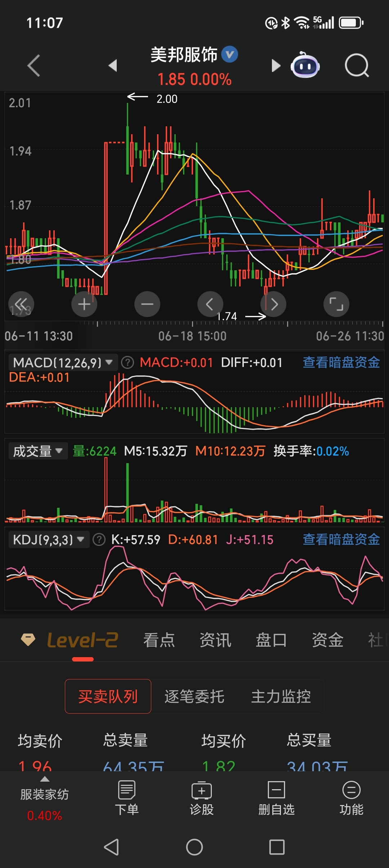This screenshot has width=389, height=868.
Task: Tap Android recent apps button
Action: click(x=277, y=847)
